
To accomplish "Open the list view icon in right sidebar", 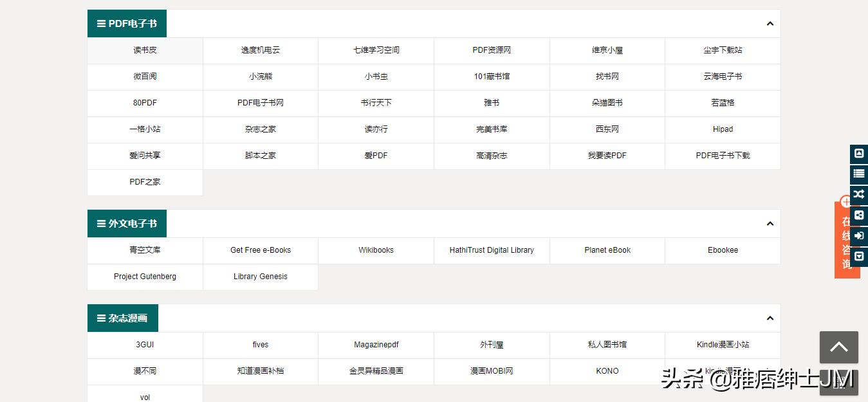I will pyautogui.click(x=859, y=174).
